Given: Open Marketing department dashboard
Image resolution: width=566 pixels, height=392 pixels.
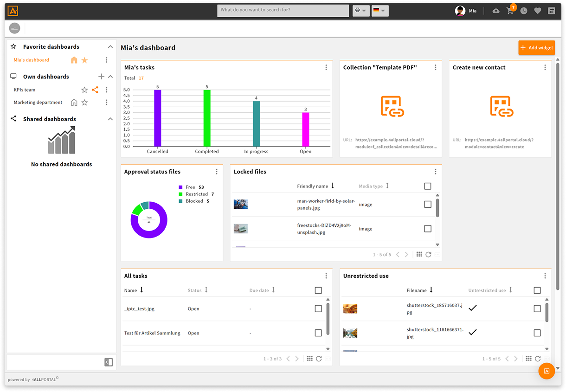Looking at the screenshot, I should [x=38, y=103].
